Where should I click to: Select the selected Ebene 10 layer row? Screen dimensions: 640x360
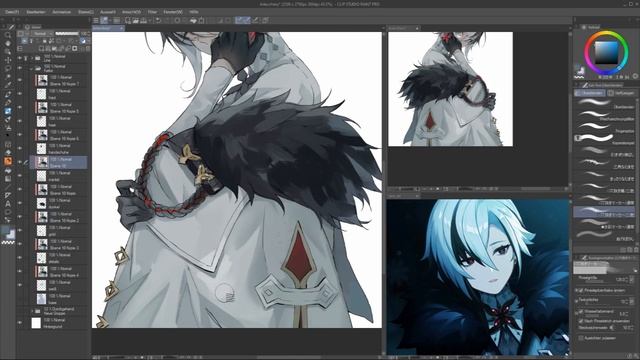[x=58, y=162]
